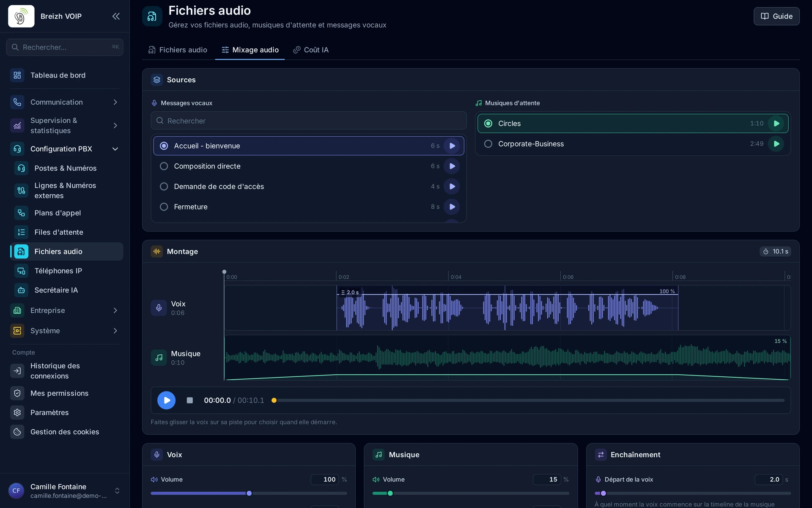812x508 pixels.
Task: Click the sidebar Rechercher... search box
Action: [x=65, y=47]
